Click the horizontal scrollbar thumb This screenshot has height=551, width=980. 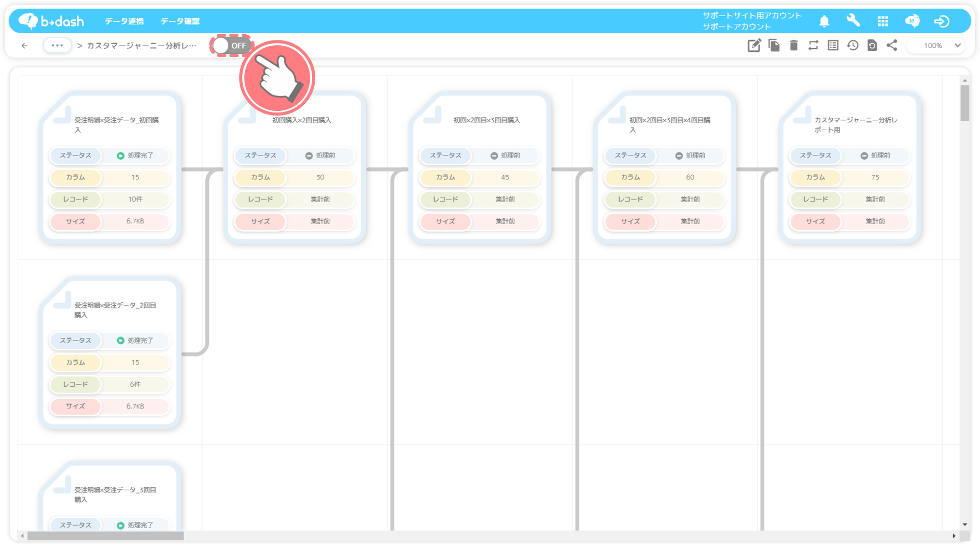105,536
